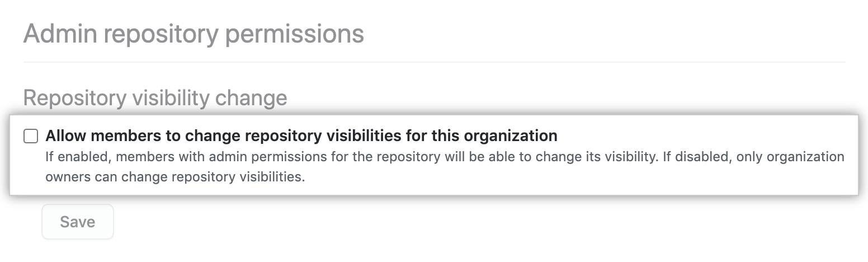Click the word 'repository' in the top heading
This screenshot has width=868, height=262.
coord(161,34)
